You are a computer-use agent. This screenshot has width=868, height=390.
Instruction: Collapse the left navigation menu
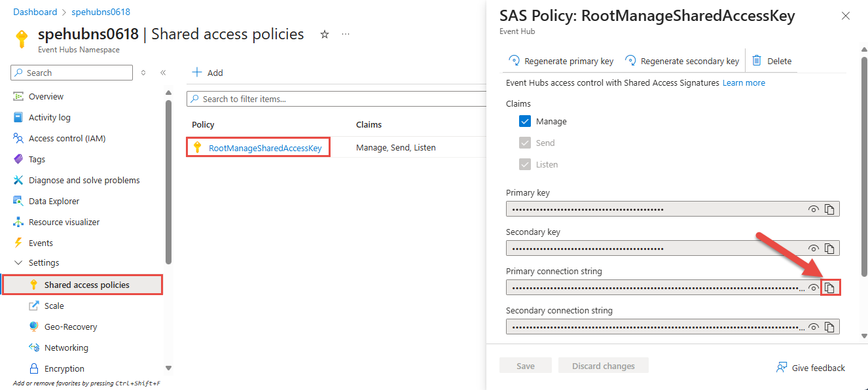pyautogui.click(x=163, y=73)
